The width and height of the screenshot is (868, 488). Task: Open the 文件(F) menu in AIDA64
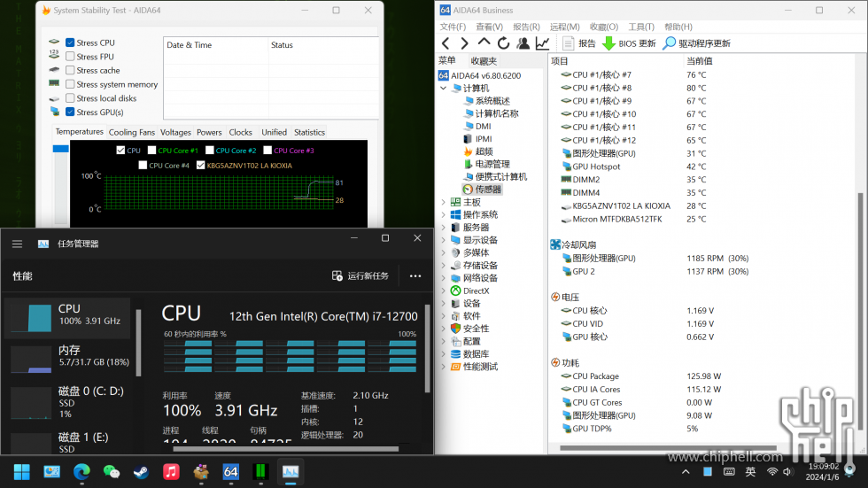coord(453,27)
